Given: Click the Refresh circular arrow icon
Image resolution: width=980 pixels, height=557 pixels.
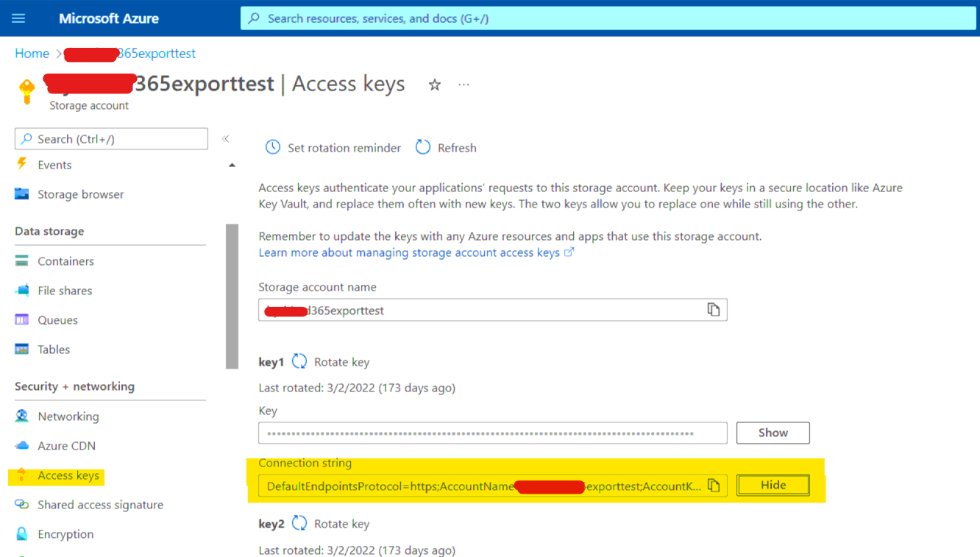Looking at the screenshot, I should tap(423, 147).
